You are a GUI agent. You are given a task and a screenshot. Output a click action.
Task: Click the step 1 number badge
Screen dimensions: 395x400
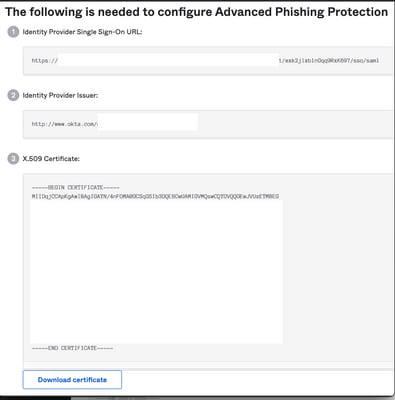(x=13, y=32)
